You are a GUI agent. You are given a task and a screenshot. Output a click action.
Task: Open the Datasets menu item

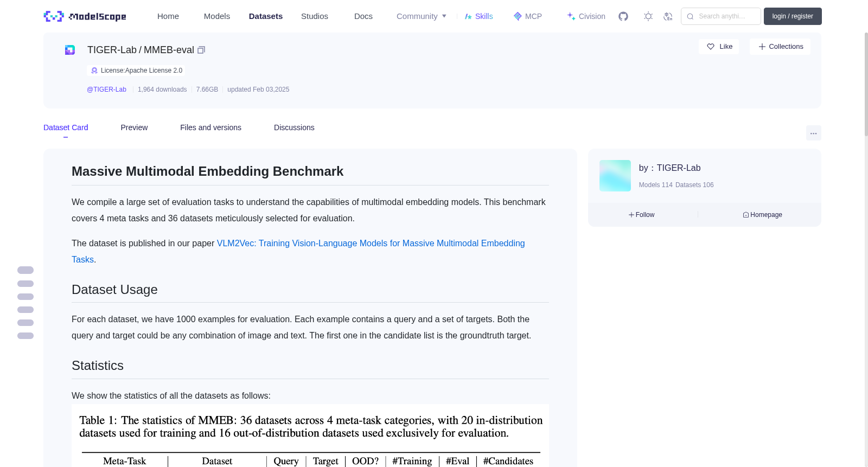click(x=266, y=16)
